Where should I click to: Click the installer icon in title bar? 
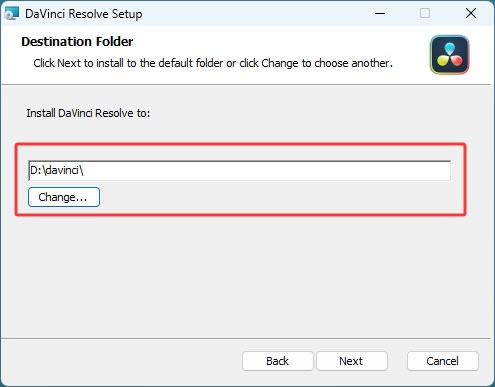[12, 14]
